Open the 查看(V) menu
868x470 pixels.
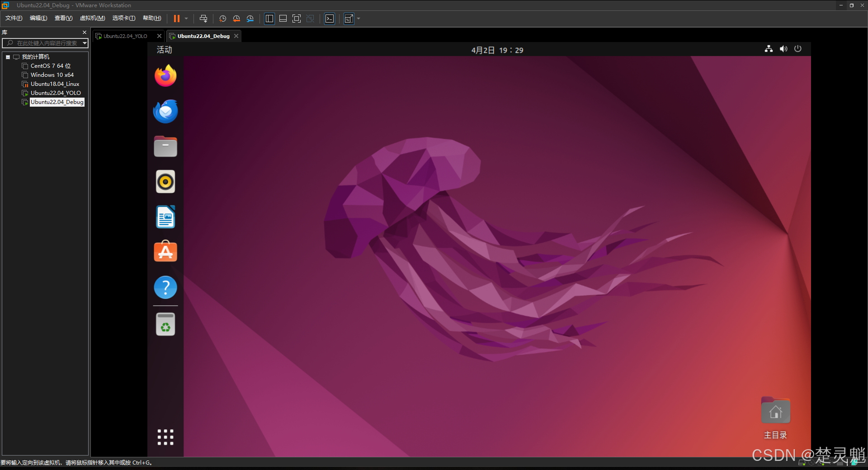click(x=63, y=18)
